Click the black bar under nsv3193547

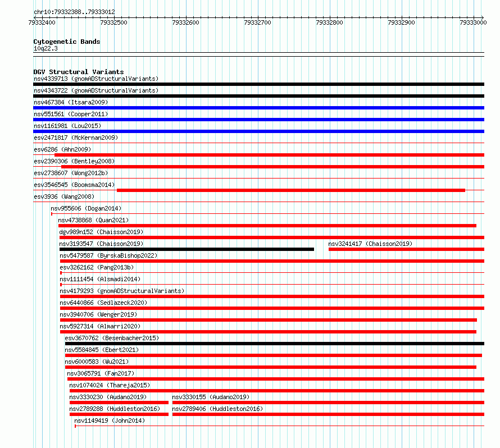187,249
